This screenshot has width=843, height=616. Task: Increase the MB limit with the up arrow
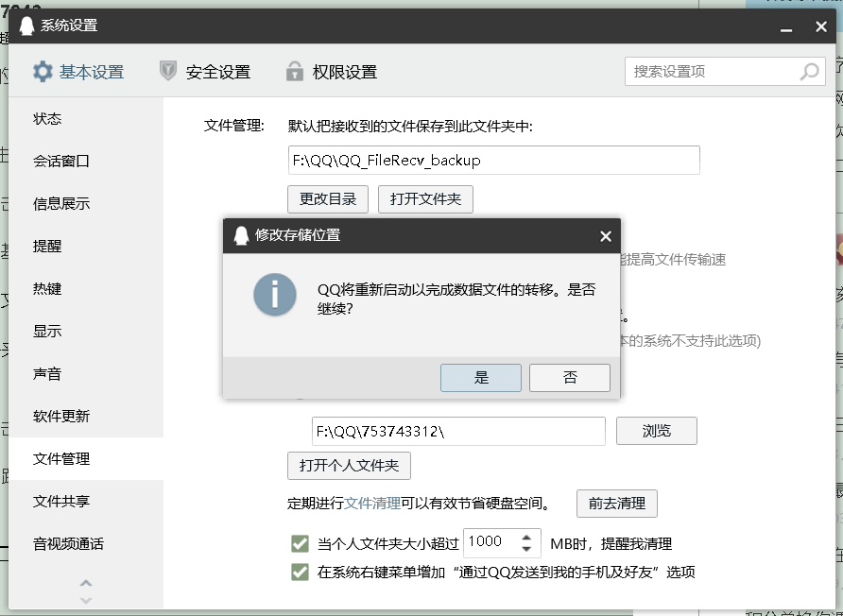pyautogui.click(x=526, y=537)
